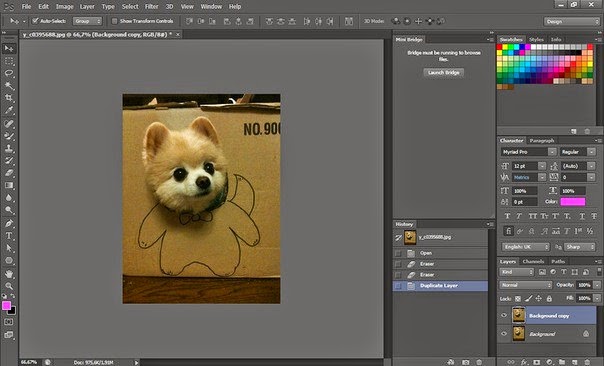The image size is (604, 366).
Task: Open the Character text color swatch
Action: tap(572, 201)
